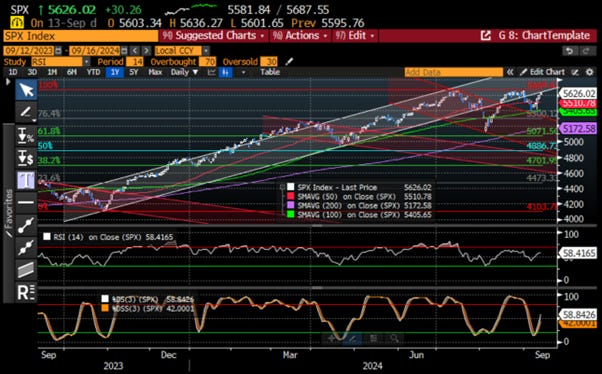The width and height of the screenshot is (602, 374).
Task: Click the pencil icon beside Oversold
Action: [289, 61]
